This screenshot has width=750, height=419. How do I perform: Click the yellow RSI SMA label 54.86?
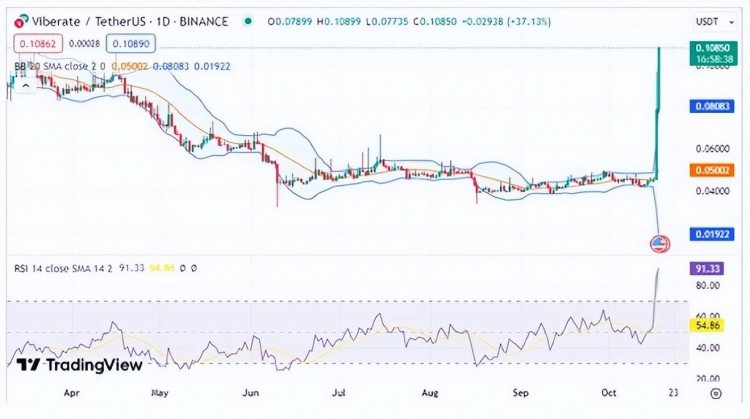(707, 325)
